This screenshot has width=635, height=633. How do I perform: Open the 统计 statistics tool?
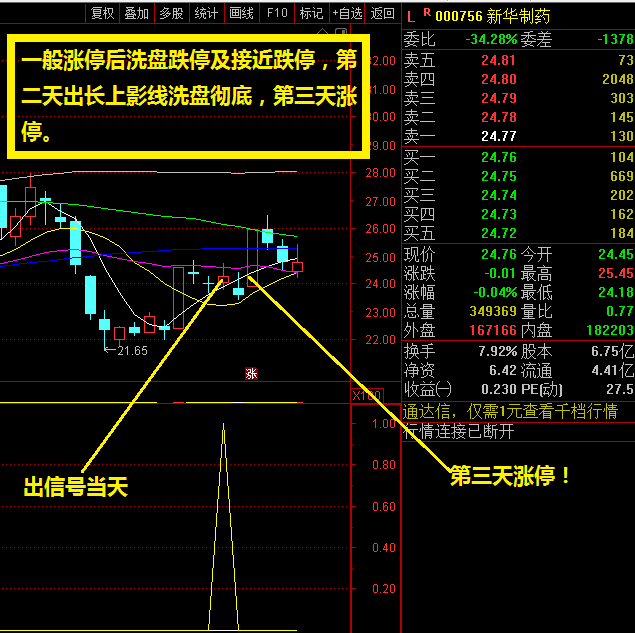click(x=206, y=14)
